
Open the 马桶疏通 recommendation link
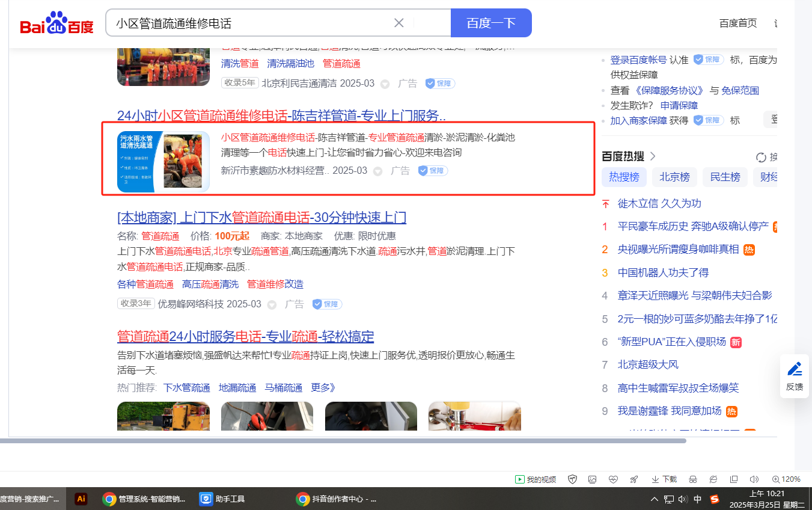click(284, 388)
